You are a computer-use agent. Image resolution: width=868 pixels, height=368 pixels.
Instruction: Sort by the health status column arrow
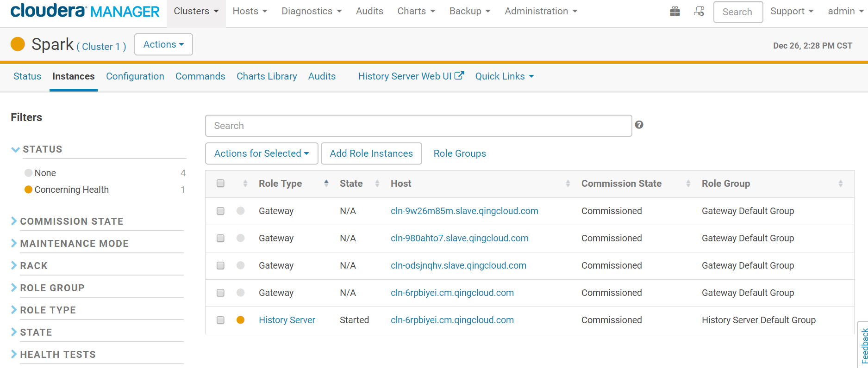tap(245, 184)
